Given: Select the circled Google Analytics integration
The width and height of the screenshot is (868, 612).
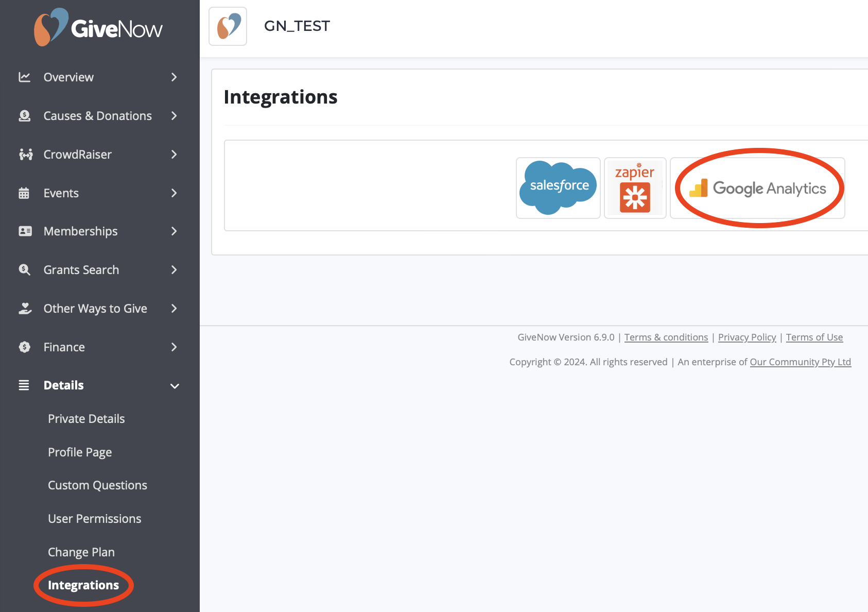Looking at the screenshot, I should click(x=757, y=188).
